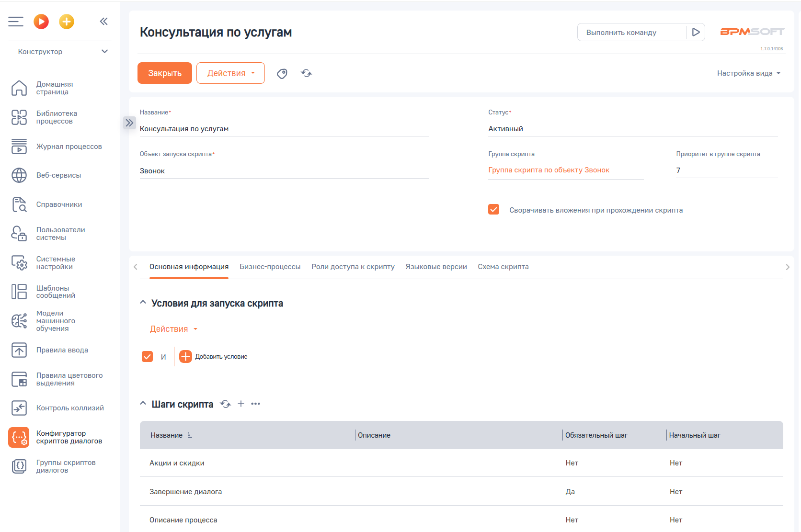Screen dimensions: 801x532
Task: Open the Справочники section
Action: click(x=58, y=204)
